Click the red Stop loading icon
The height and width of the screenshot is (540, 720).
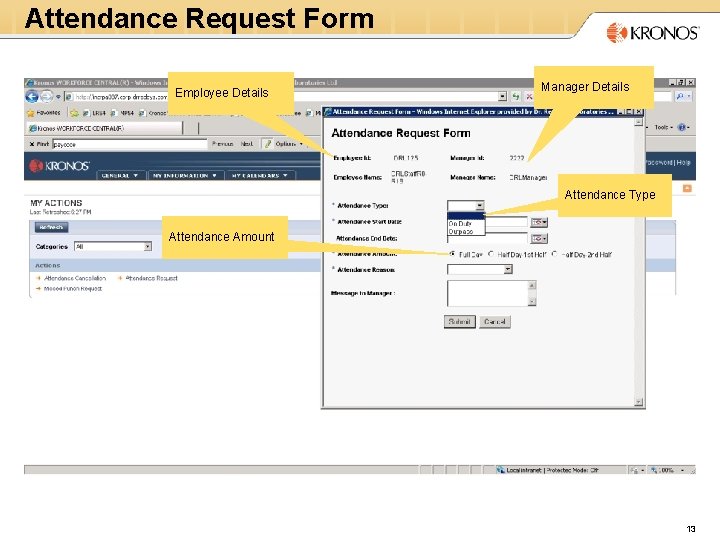pos(529,96)
